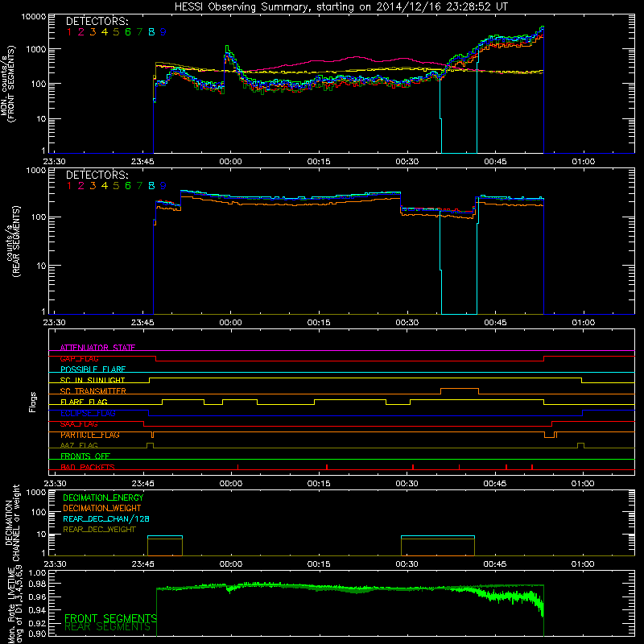Click the BAD_PACKETS flag label
Image resolution: width=644 pixels, height=644 pixels.
(88, 467)
